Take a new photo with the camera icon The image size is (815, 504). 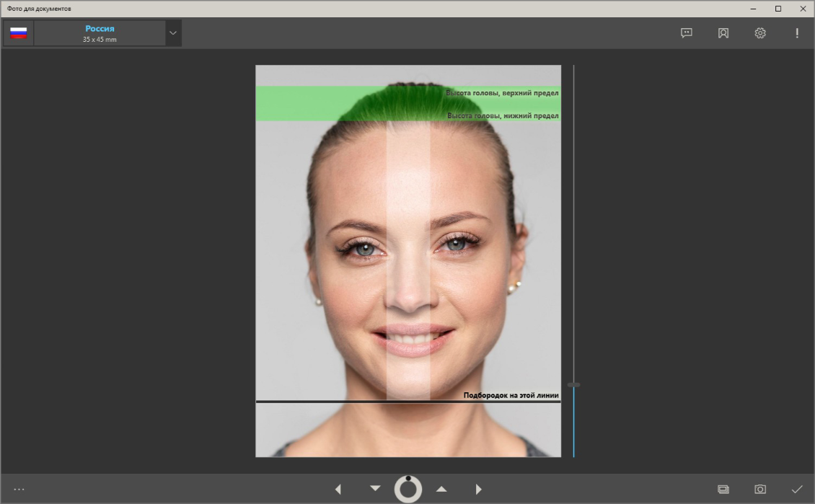[x=760, y=489]
